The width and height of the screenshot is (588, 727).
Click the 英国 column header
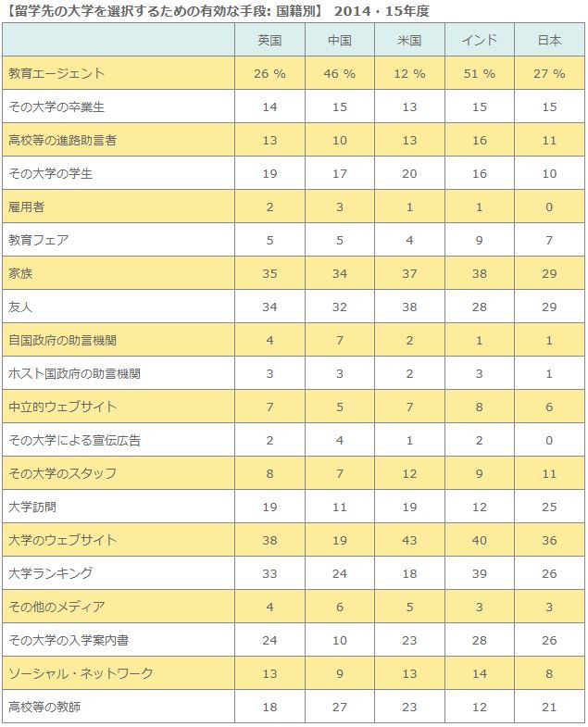click(x=269, y=41)
